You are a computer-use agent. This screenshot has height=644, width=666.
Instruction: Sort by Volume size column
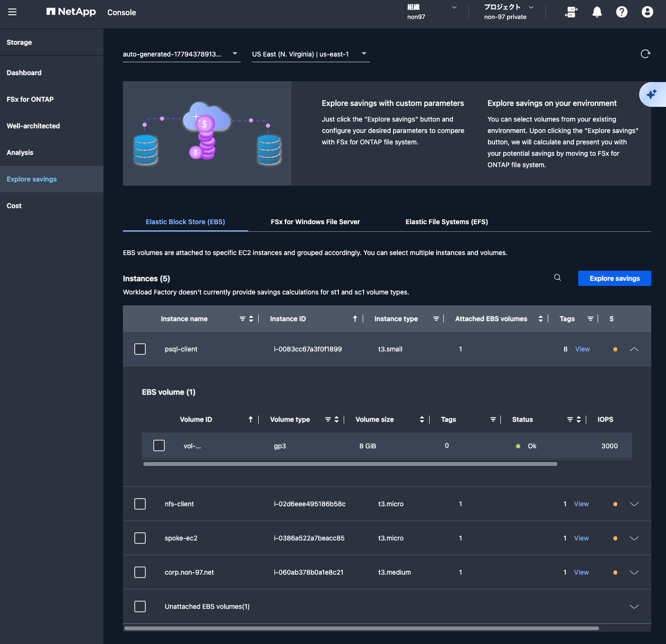[422, 419]
